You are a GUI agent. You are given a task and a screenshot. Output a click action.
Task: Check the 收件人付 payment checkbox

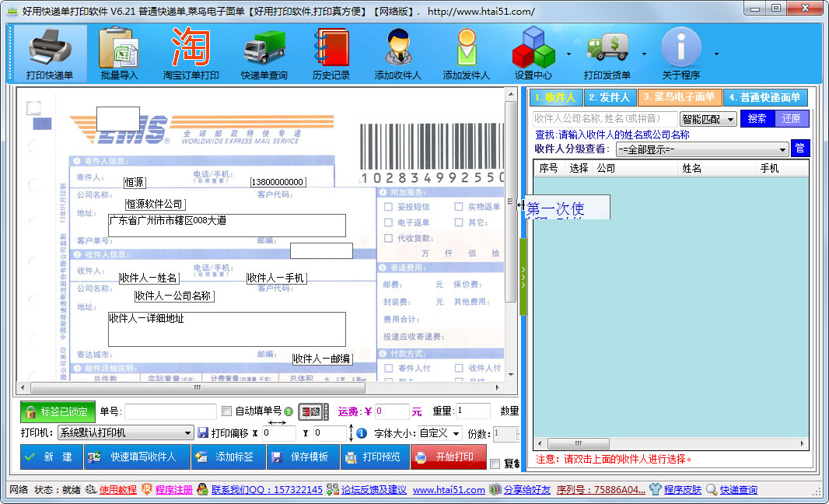point(459,368)
